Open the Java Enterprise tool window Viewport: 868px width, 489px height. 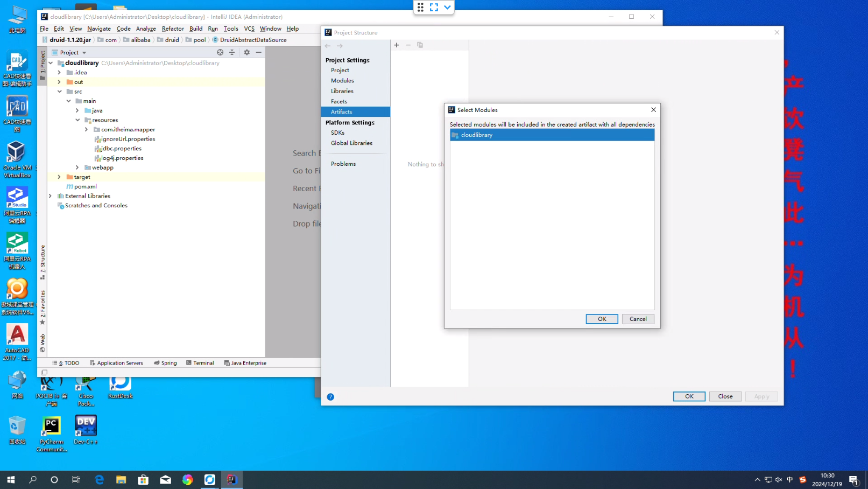(x=245, y=363)
